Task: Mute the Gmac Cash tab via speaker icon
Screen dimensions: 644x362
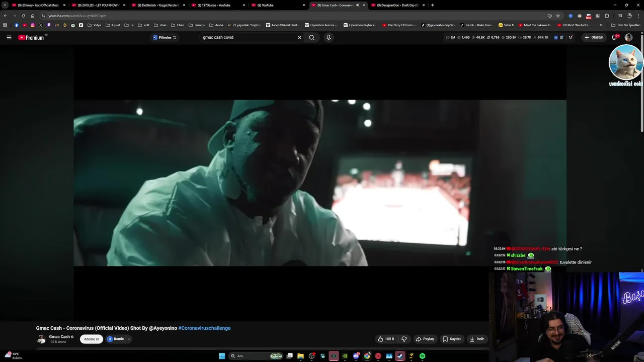Action: point(358,5)
